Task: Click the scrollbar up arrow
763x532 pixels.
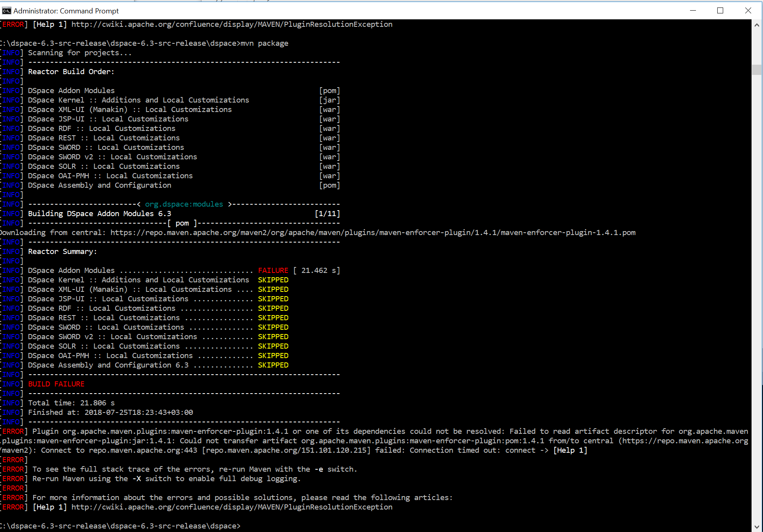Action: click(756, 25)
